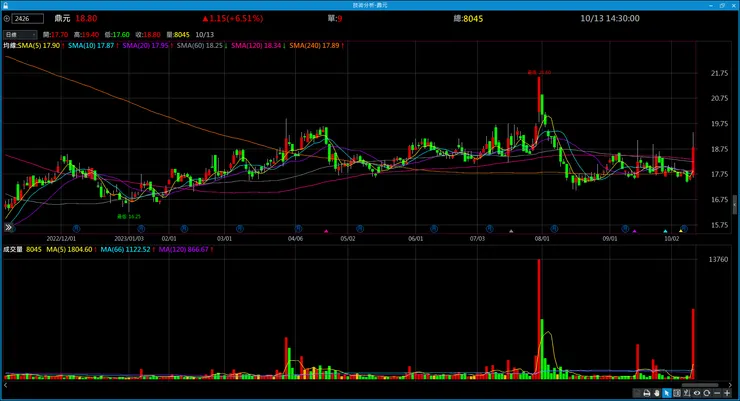Click the monthly circle marker above 04/06
This screenshot has width=740, height=401.
pyautogui.click(x=298, y=229)
